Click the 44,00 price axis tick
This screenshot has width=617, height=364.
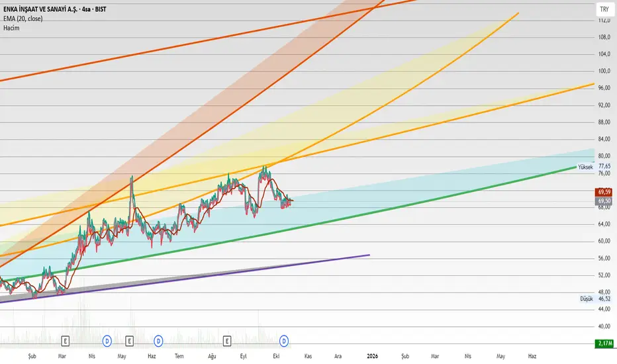click(604, 309)
